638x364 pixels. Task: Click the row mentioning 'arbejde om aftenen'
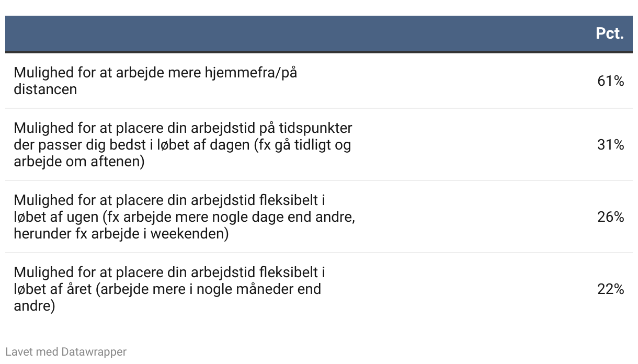coord(319,145)
